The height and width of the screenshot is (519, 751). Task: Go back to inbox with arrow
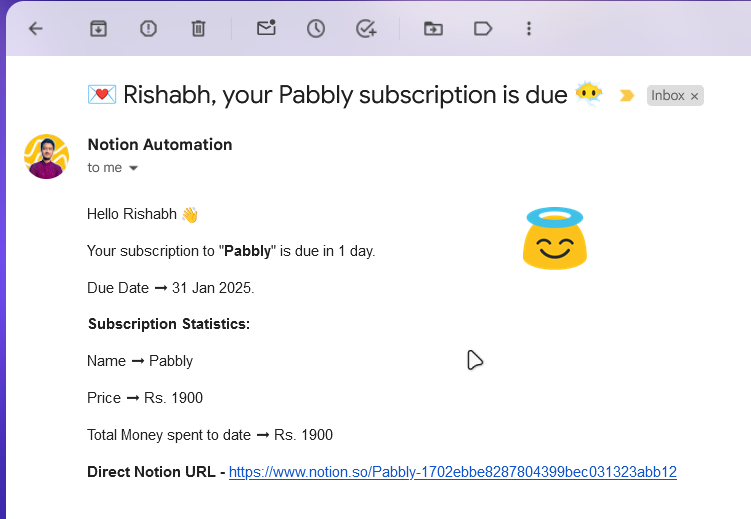(x=36, y=29)
